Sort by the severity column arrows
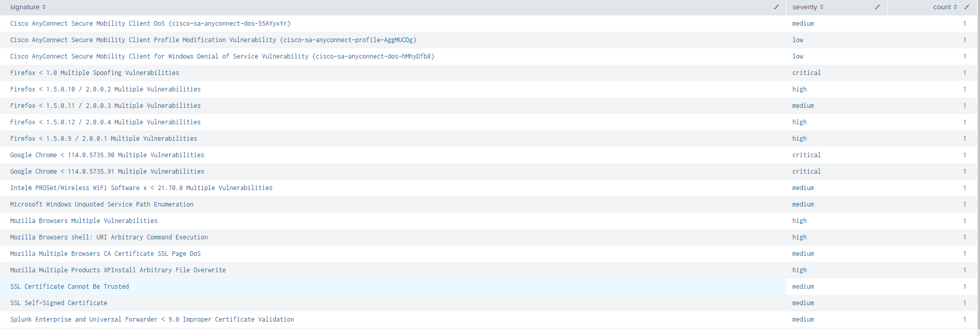Screen dimensions: 980x336 pos(821,7)
